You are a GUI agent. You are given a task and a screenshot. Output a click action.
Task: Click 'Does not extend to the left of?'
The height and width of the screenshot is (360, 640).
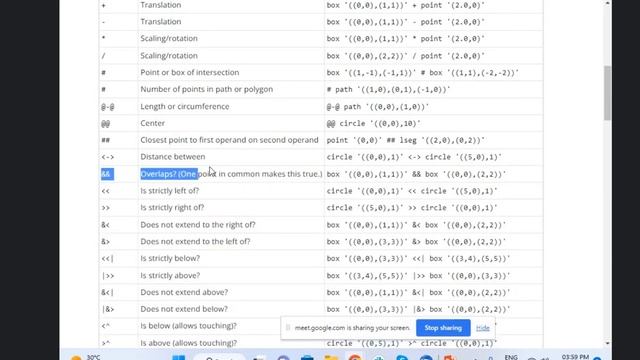196,241
